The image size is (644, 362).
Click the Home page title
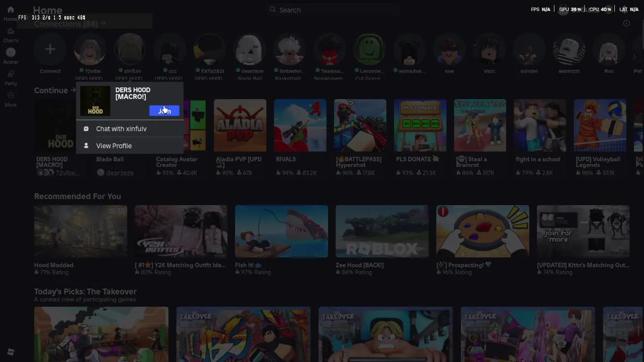pos(47,10)
